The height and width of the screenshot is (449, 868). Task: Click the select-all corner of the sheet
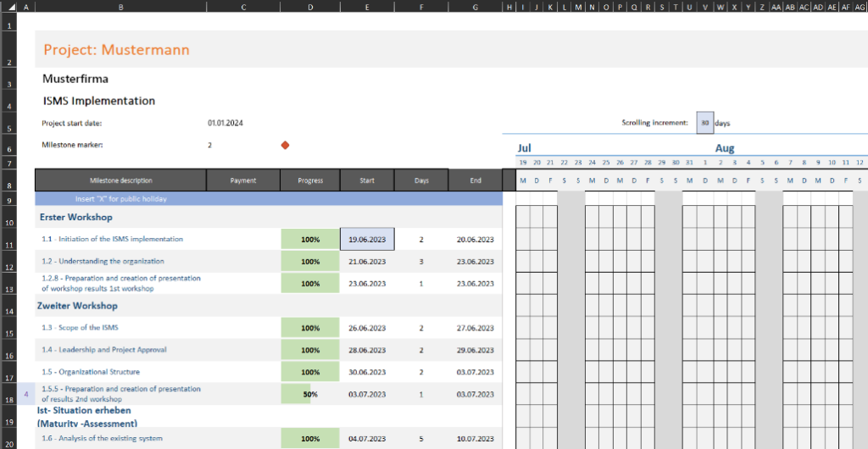tap(6, 8)
